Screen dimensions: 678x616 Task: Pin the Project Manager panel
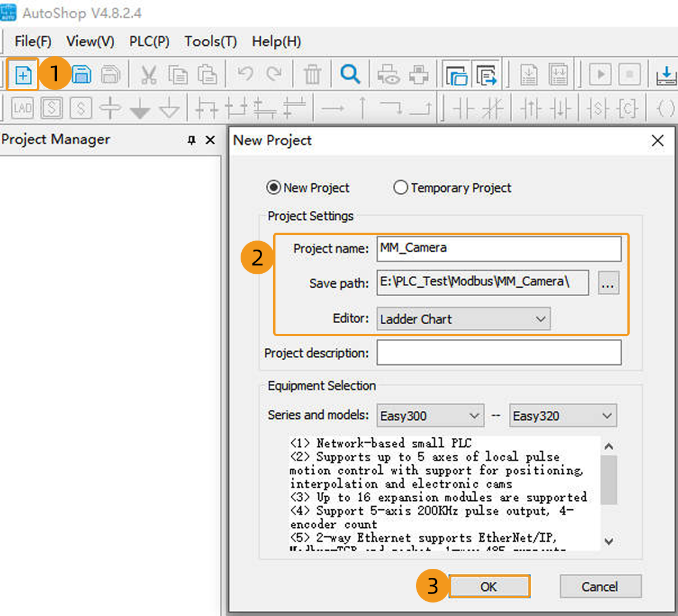pyautogui.click(x=192, y=140)
